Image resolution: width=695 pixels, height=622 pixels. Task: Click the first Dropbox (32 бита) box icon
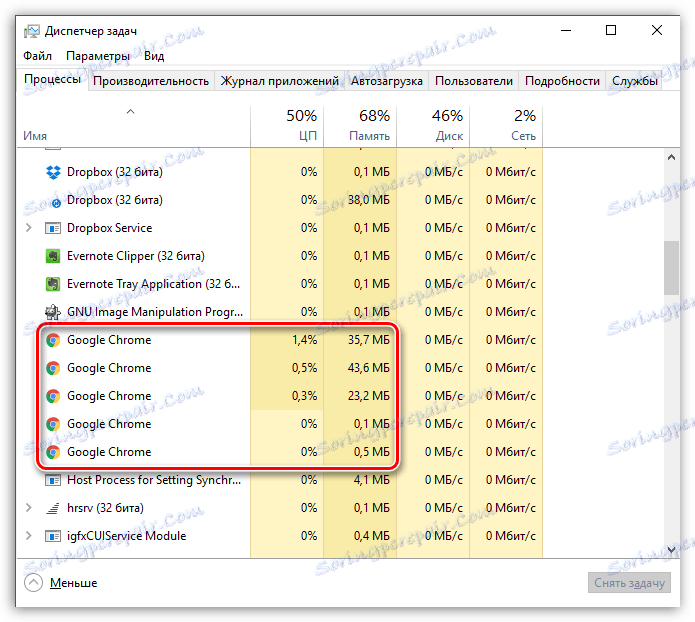(x=53, y=172)
